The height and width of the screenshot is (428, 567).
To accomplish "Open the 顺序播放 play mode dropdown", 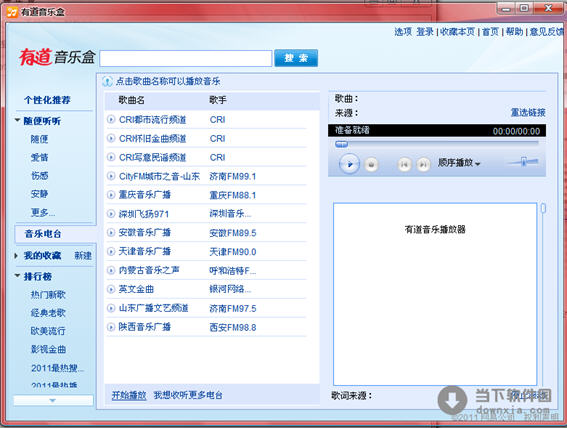I will (x=459, y=163).
